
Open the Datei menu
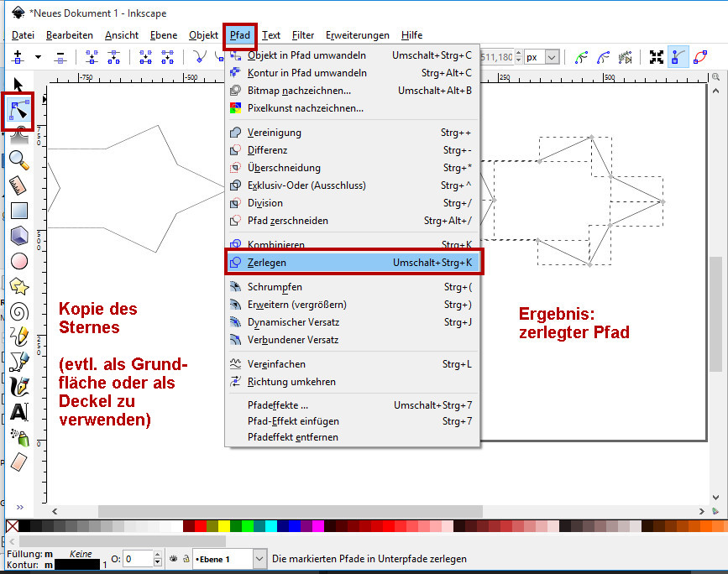click(23, 35)
